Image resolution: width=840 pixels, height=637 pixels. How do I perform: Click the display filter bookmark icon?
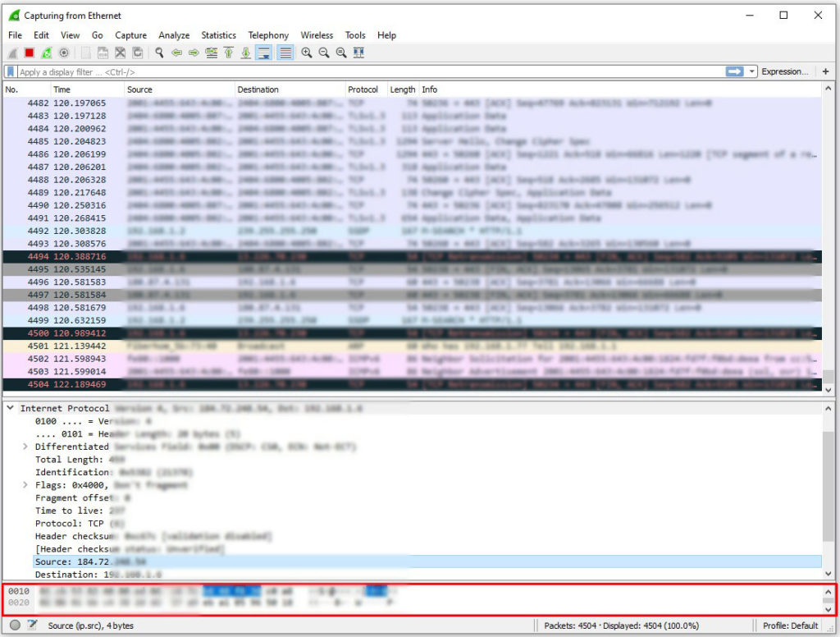point(11,71)
